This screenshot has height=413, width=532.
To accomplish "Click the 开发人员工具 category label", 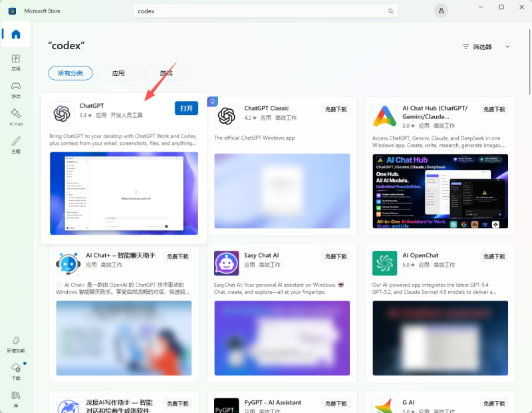I will (x=126, y=115).
